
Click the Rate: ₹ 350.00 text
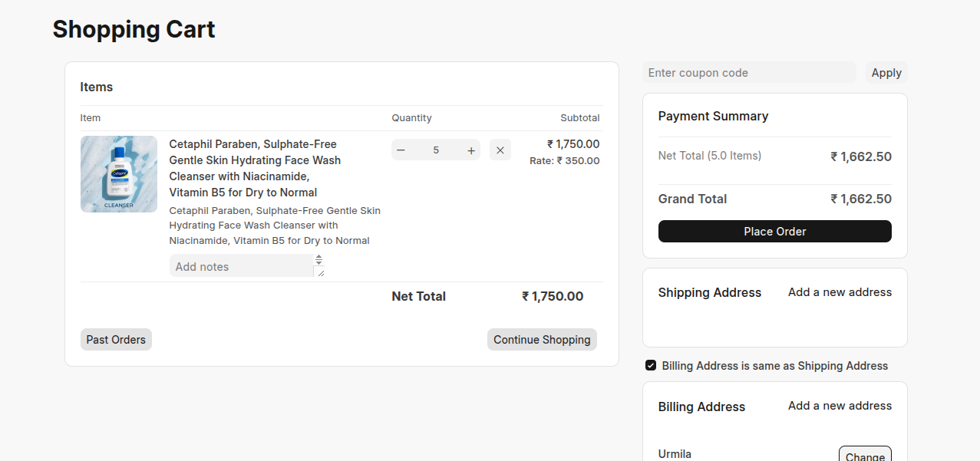point(565,161)
